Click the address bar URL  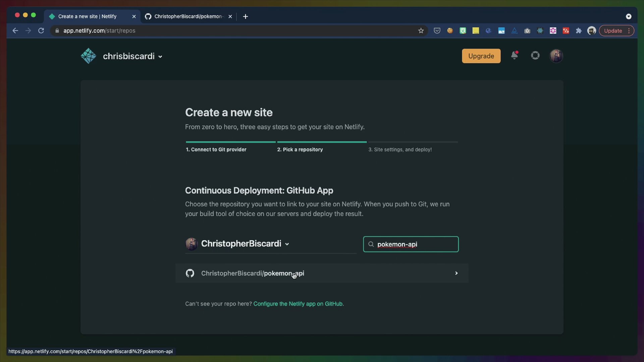point(99,31)
